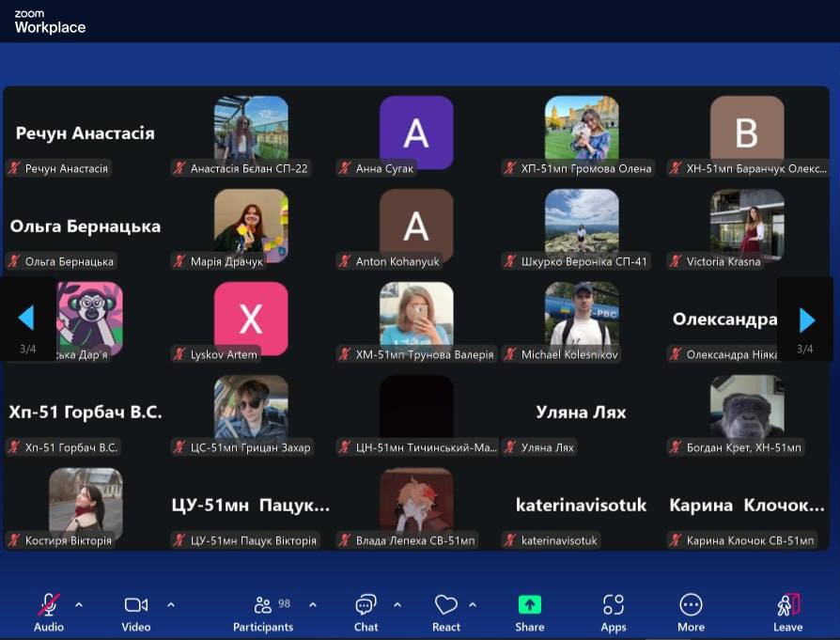Expand the chevron next to Participants

click(313, 604)
